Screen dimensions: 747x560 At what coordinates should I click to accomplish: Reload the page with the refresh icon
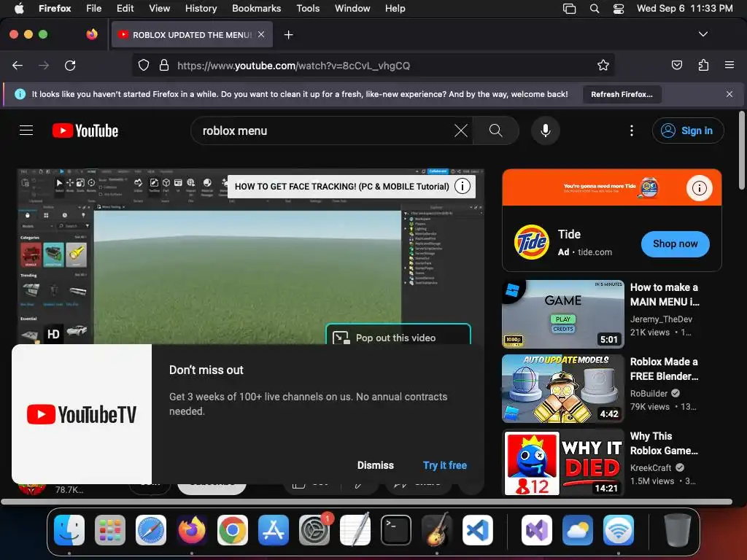(x=70, y=65)
